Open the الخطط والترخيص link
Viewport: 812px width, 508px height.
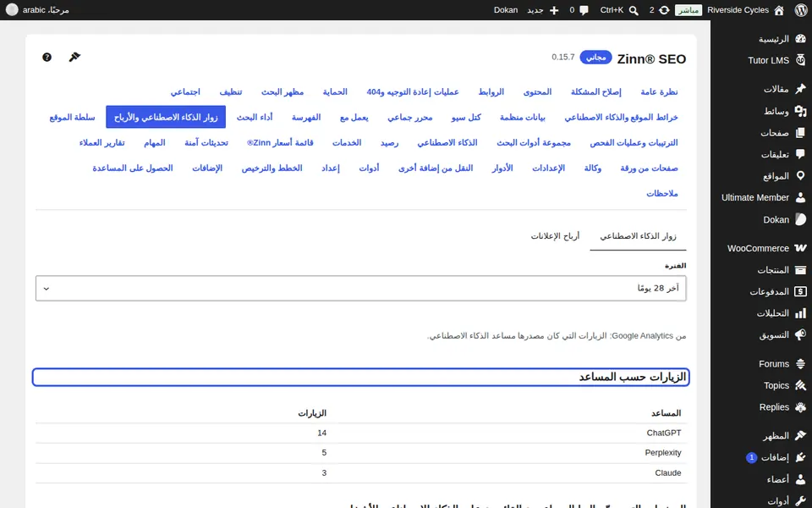272,168
